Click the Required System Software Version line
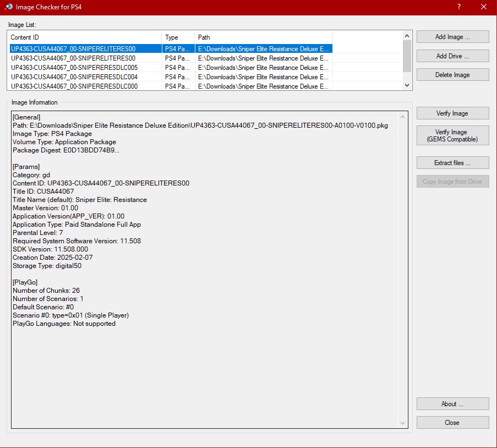 click(x=77, y=241)
